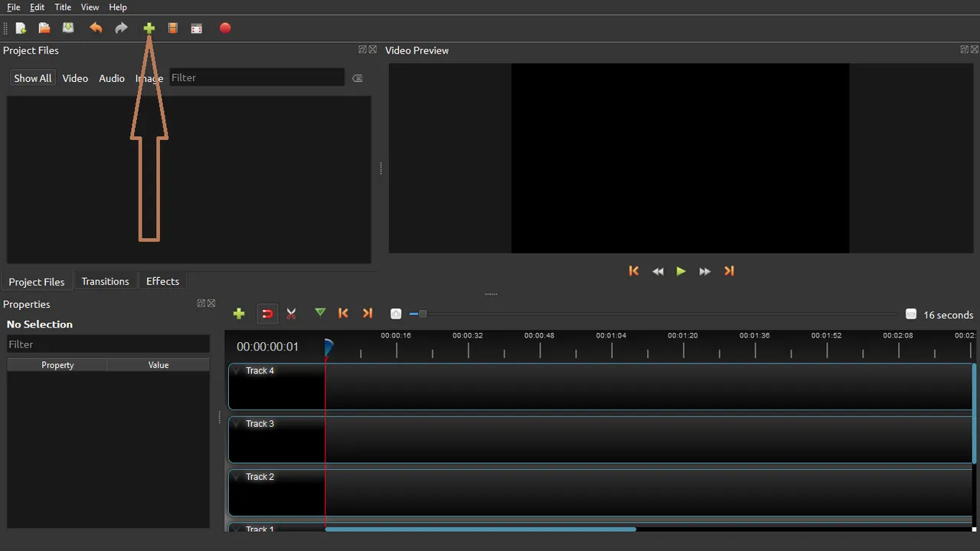Image resolution: width=980 pixels, height=551 pixels.
Task: Open the Help menu
Action: pyautogui.click(x=118, y=7)
